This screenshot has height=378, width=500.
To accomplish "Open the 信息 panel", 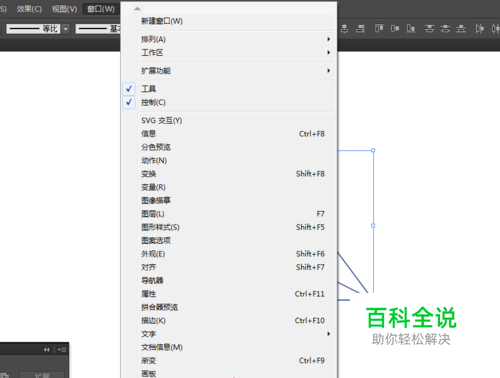I will pyautogui.click(x=230, y=134).
